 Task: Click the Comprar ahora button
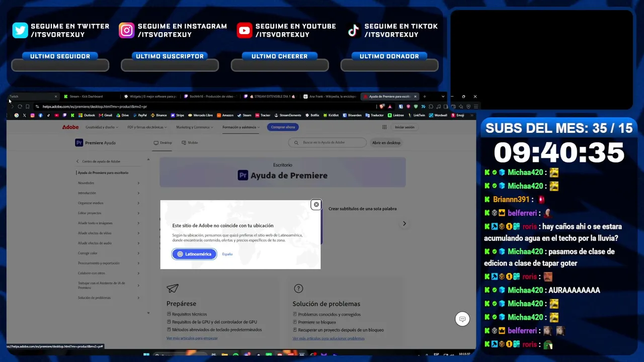283,127
